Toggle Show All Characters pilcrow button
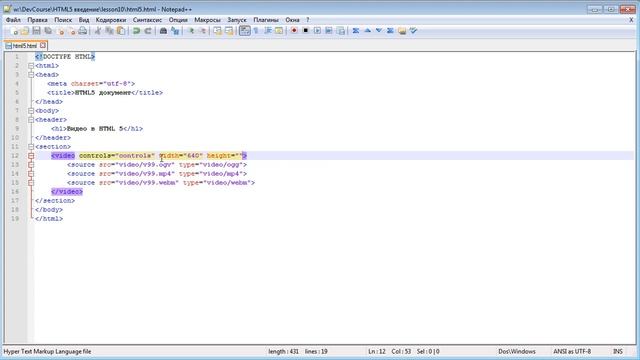The width and height of the screenshot is (640, 360). pyautogui.click(x=256, y=31)
